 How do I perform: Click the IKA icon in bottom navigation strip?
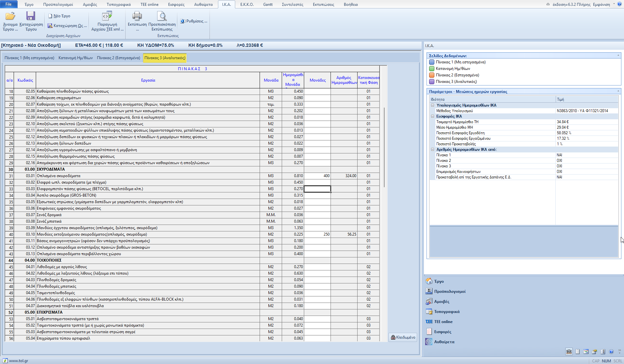569,352
